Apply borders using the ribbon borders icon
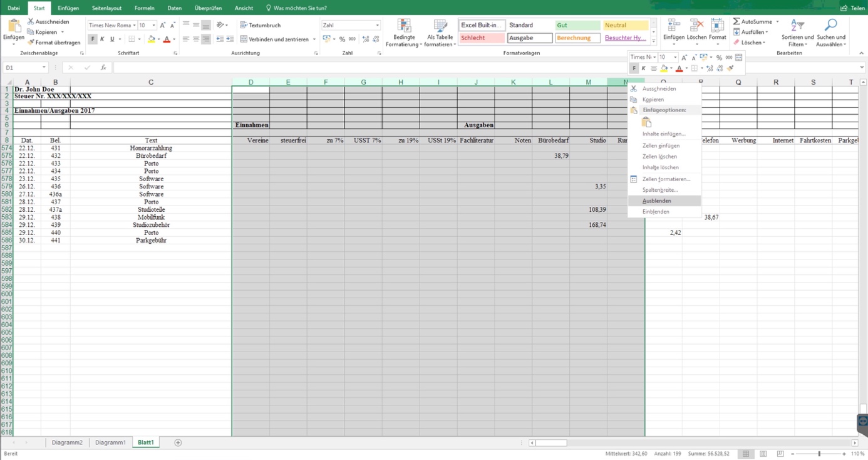 [132, 39]
